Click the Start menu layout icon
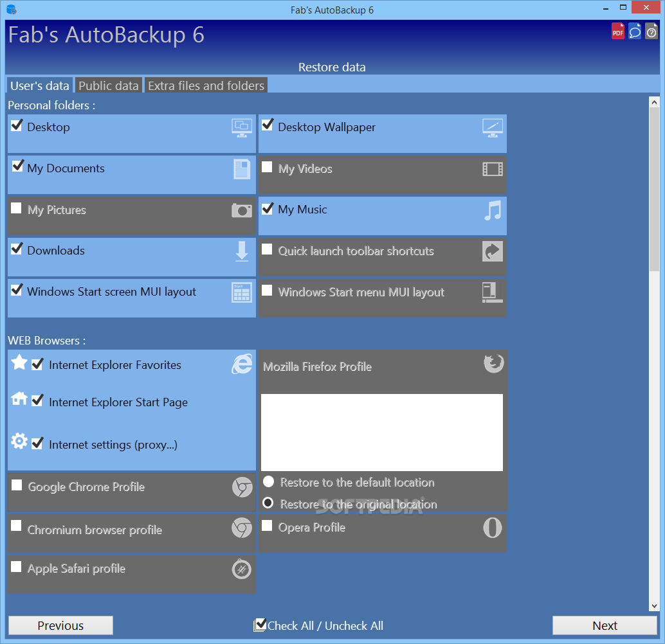The image size is (665, 644). point(493,292)
